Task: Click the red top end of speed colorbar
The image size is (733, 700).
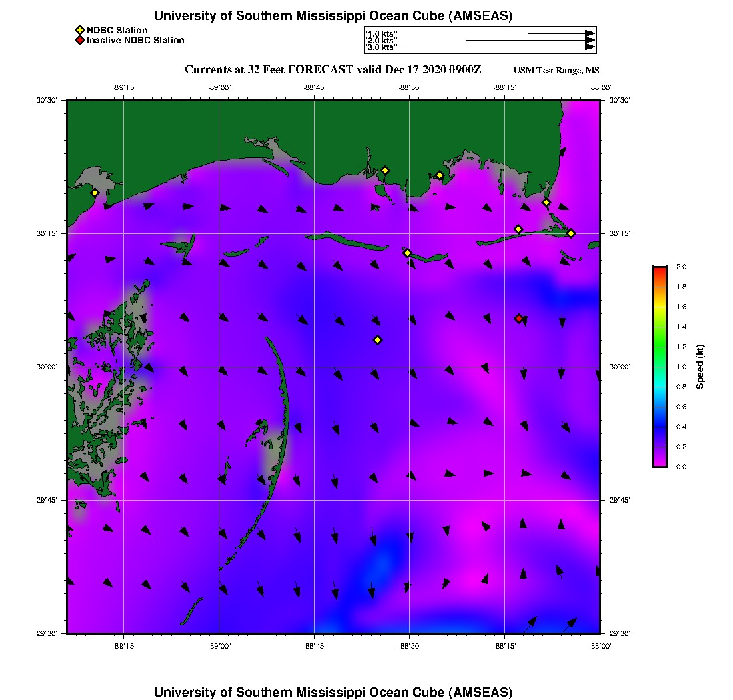Action: click(x=659, y=269)
